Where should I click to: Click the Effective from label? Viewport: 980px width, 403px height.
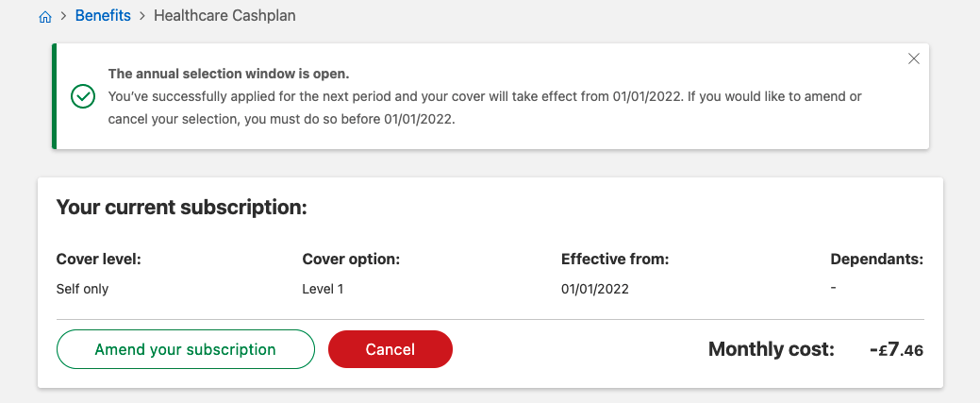[x=615, y=259]
